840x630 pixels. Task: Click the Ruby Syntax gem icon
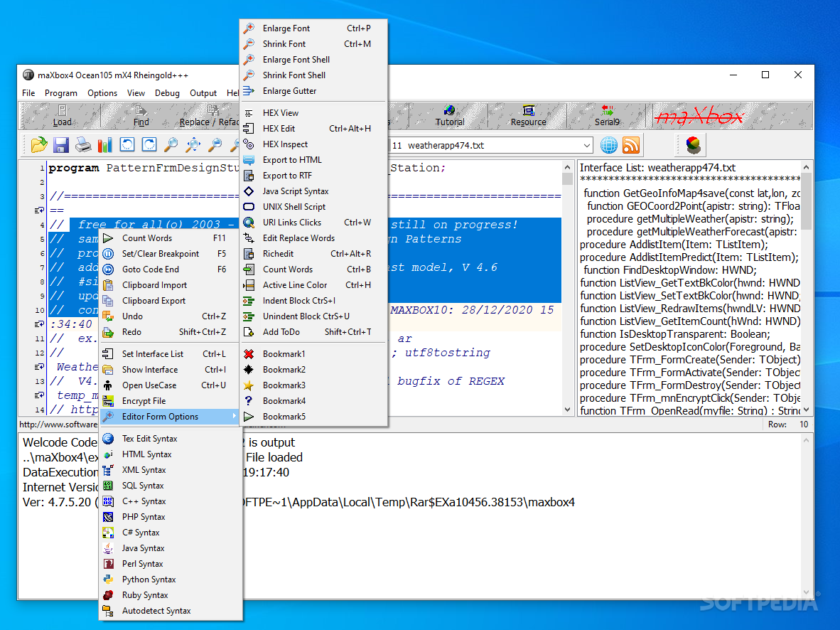pos(108,594)
